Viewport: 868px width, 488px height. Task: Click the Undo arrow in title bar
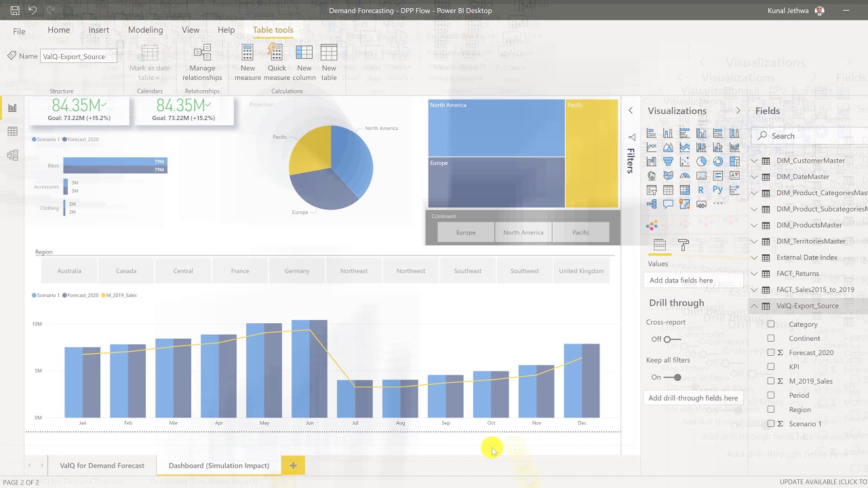pyautogui.click(x=33, y=11)
